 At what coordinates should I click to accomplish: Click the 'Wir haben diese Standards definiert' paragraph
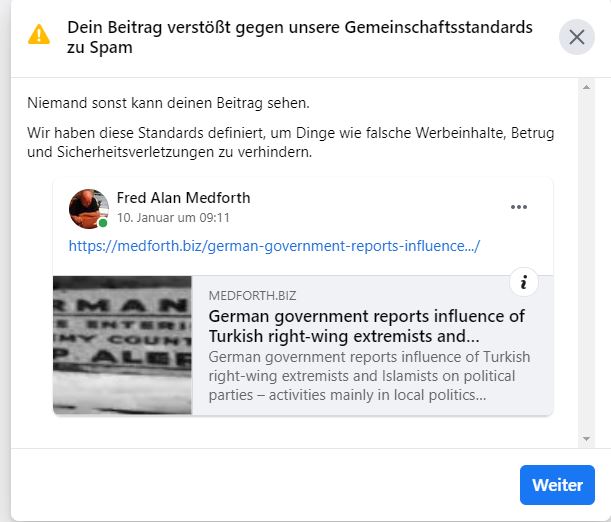pyautogui.click(x=290, y=143)
